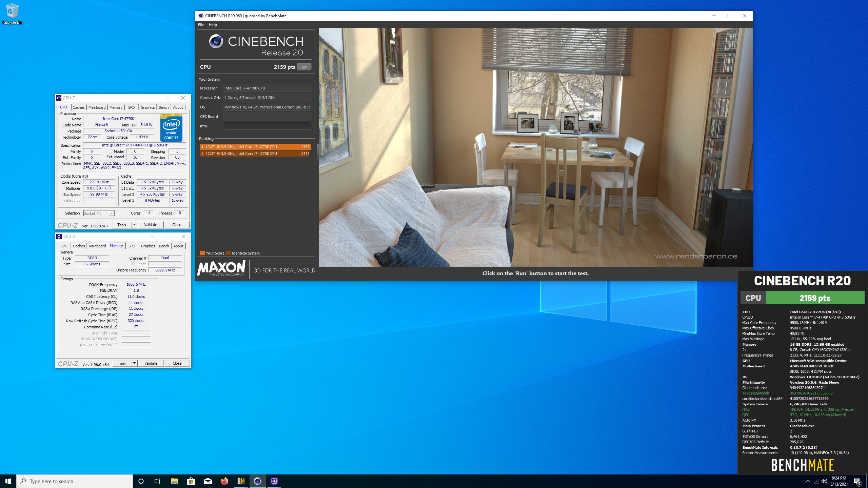868x488 pixels.
Task: Switch to Caches tab in upper CPU-Z
Action: [79, 107]
